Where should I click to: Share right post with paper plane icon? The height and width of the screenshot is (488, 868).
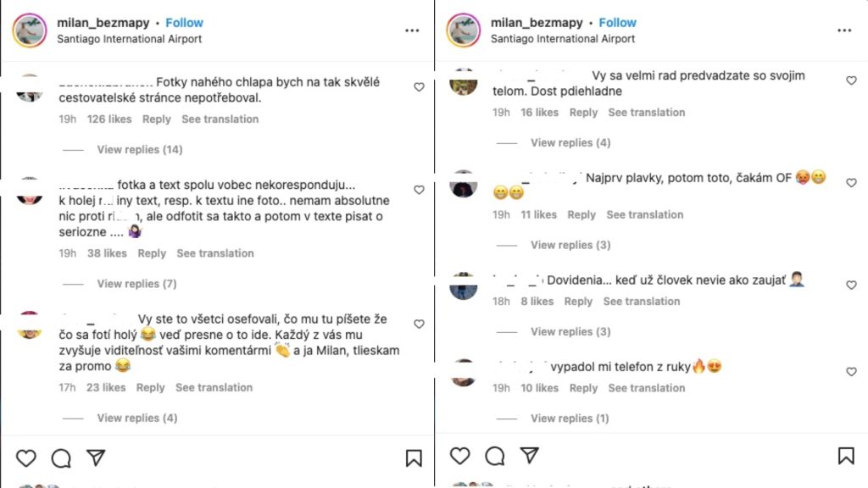point(529,457)
